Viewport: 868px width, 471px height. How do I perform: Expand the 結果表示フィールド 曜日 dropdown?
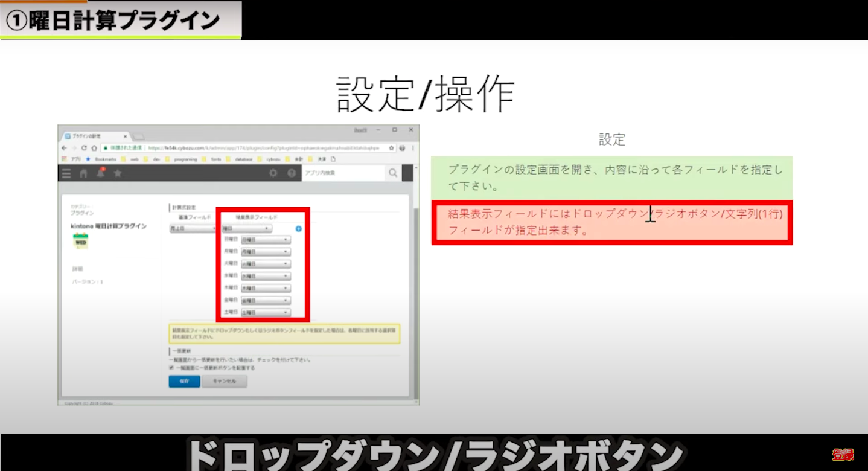point(246,229)
